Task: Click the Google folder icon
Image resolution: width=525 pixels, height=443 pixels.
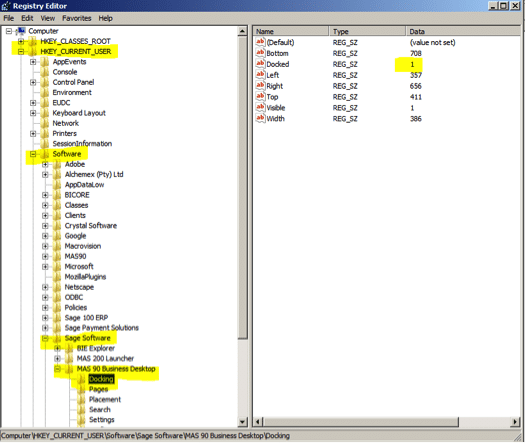Action: (x=57, y=236)
